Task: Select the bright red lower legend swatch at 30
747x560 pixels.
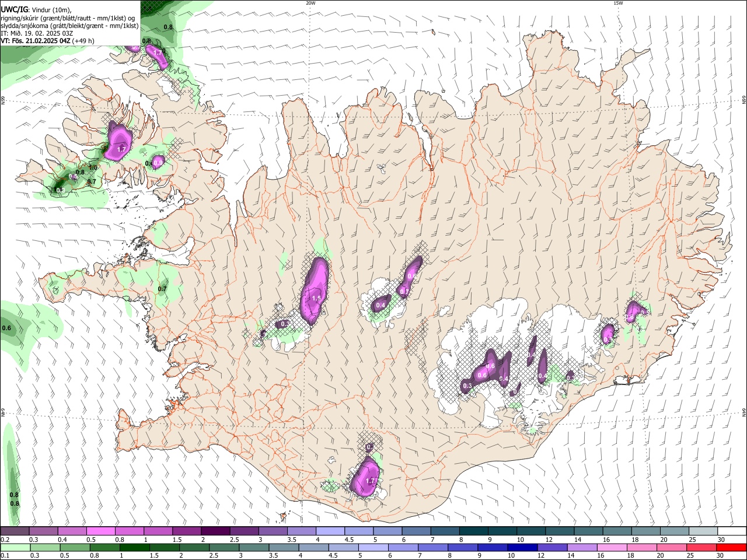Action: pos(731,547)
